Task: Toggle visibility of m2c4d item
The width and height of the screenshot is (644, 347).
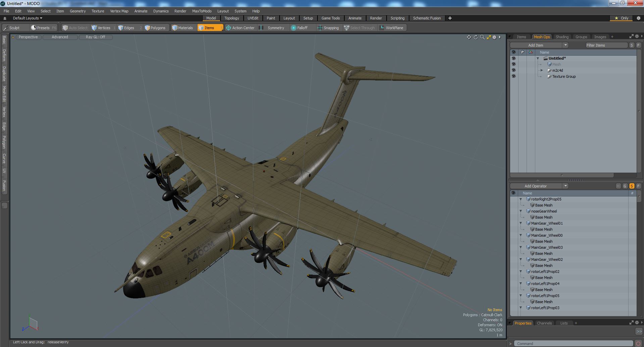Action: pos(513,70)
